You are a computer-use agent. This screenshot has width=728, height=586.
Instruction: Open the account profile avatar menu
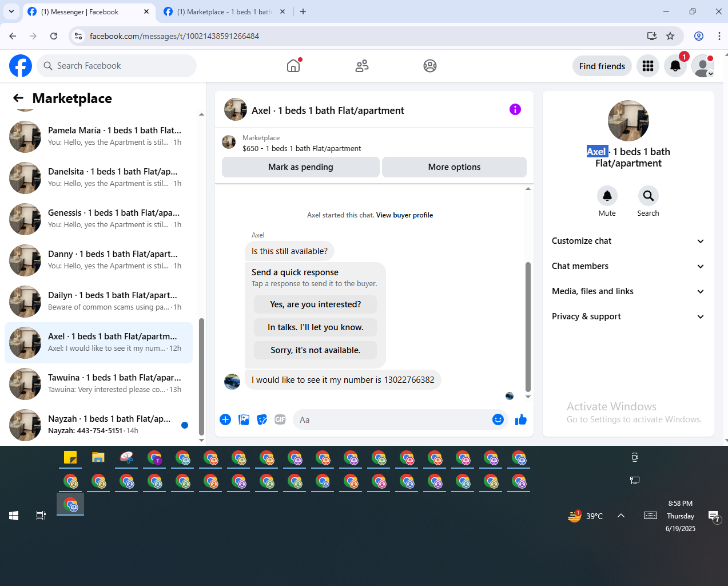(x=703, y=66)
